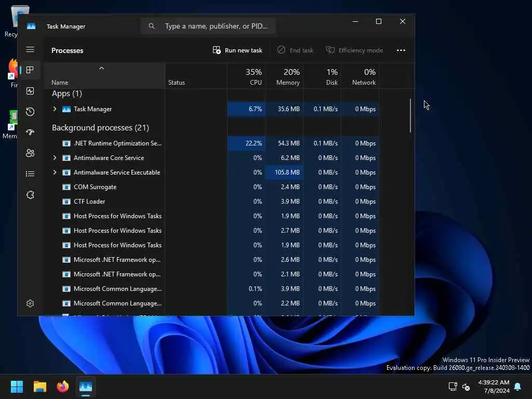
Task: Launch Firefox from the taskbar
Action: (x=63, y=387)
